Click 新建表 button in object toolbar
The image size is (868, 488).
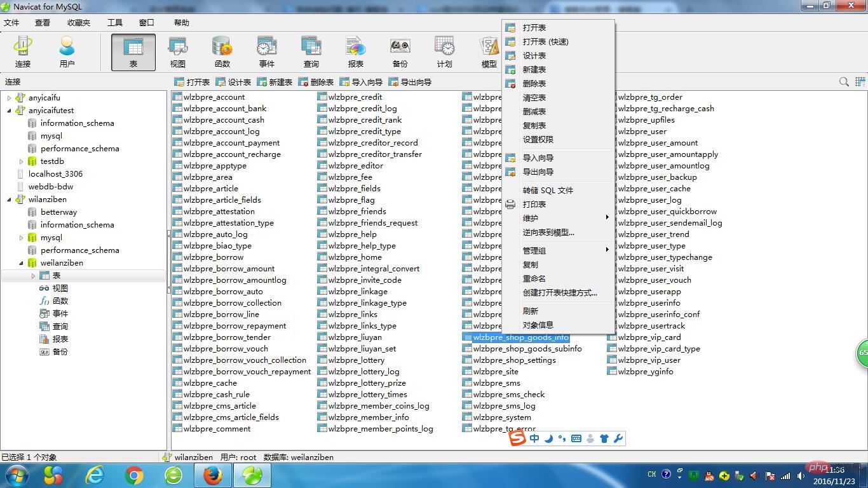click(275, 82)
